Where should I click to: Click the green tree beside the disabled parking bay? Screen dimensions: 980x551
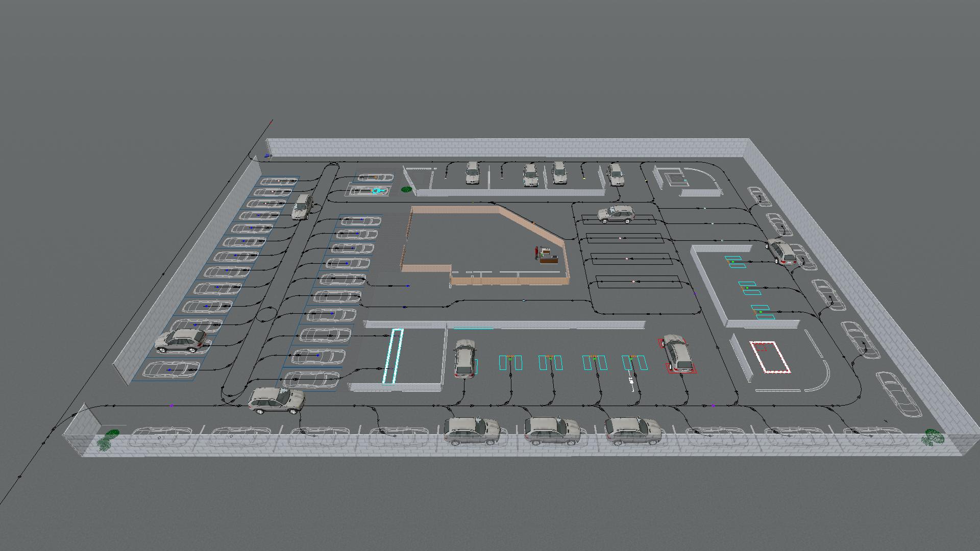pyautogui.click(x=406, y=189)
